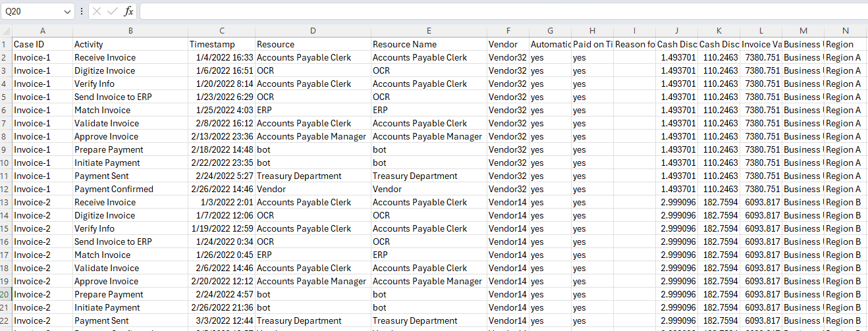Click the 'Payment Confirmed' cell in row 12
Image resolution: width=868 pixels, height=331 pixels.
[x=130, y=189]
